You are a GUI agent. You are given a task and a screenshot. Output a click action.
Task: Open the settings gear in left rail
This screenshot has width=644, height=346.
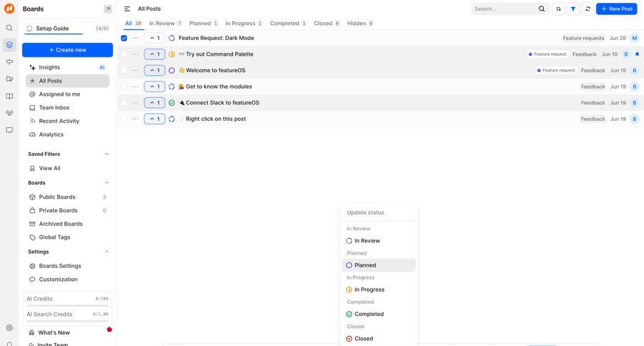coord(9,327)
